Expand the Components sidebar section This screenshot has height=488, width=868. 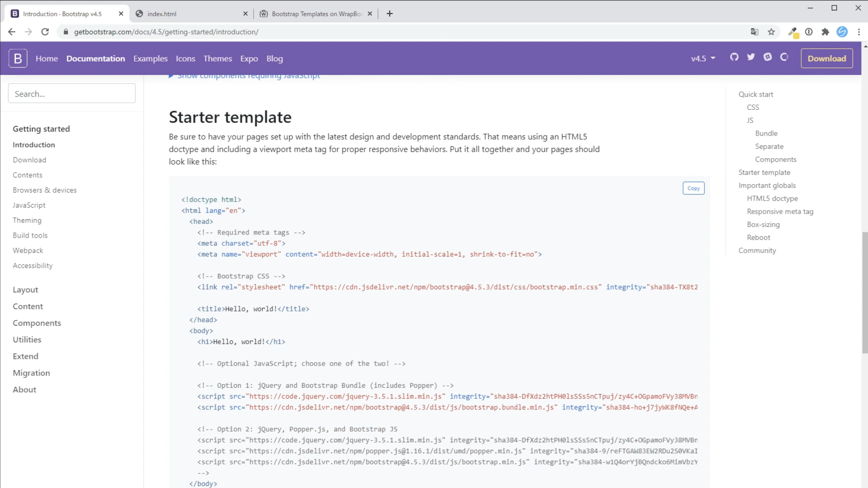pyautogui.click(x=37, y=323)
